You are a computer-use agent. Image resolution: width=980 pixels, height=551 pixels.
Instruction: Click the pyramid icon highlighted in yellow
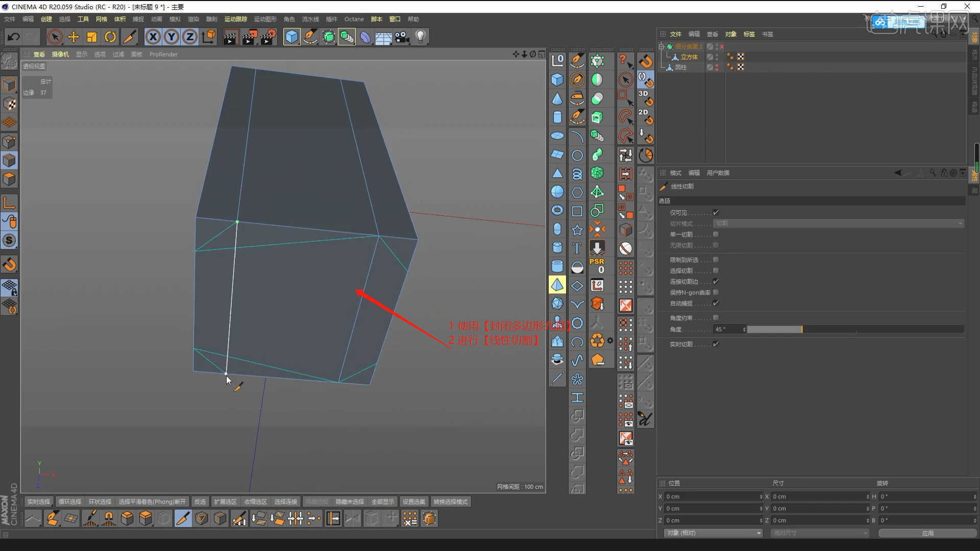coord(557,285)
